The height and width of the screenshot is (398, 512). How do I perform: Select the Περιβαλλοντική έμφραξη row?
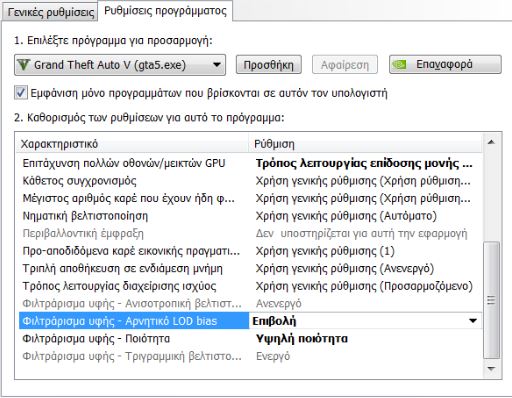click(250, 234)
